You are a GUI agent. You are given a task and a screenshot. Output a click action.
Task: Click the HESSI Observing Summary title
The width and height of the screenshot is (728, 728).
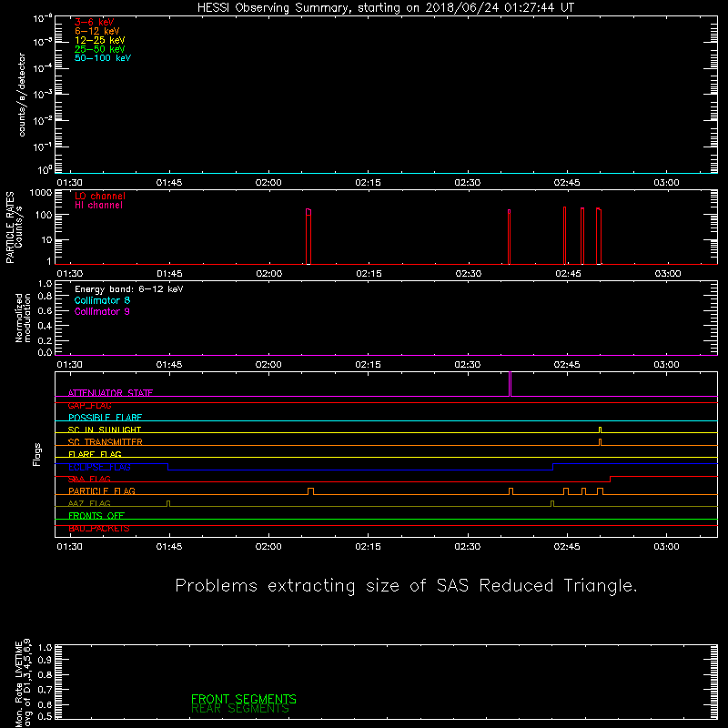point(386,7)
